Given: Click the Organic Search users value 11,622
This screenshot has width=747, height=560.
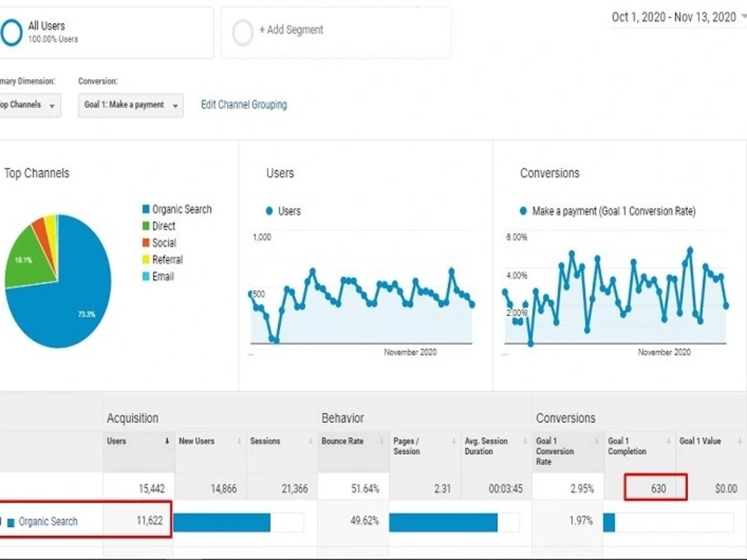Looking at the screenshot, I should pyautogui.click(x=149, y=520).
